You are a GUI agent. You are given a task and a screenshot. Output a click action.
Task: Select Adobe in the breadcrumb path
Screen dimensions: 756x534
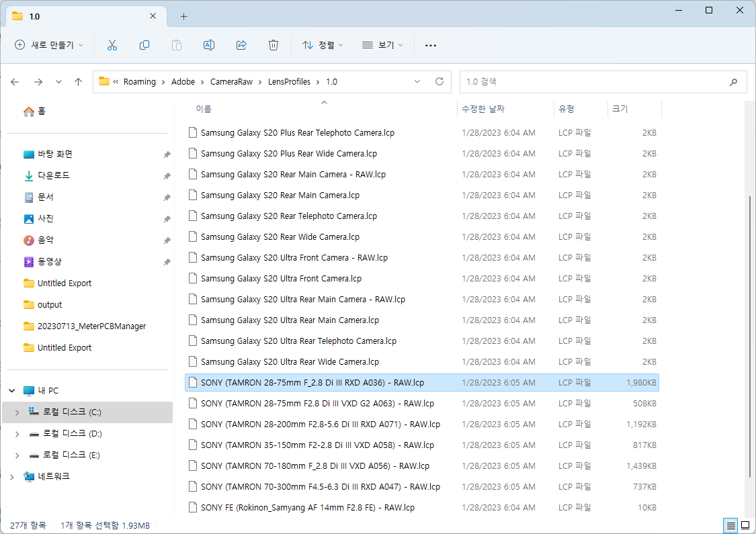[x=183, y=82]
